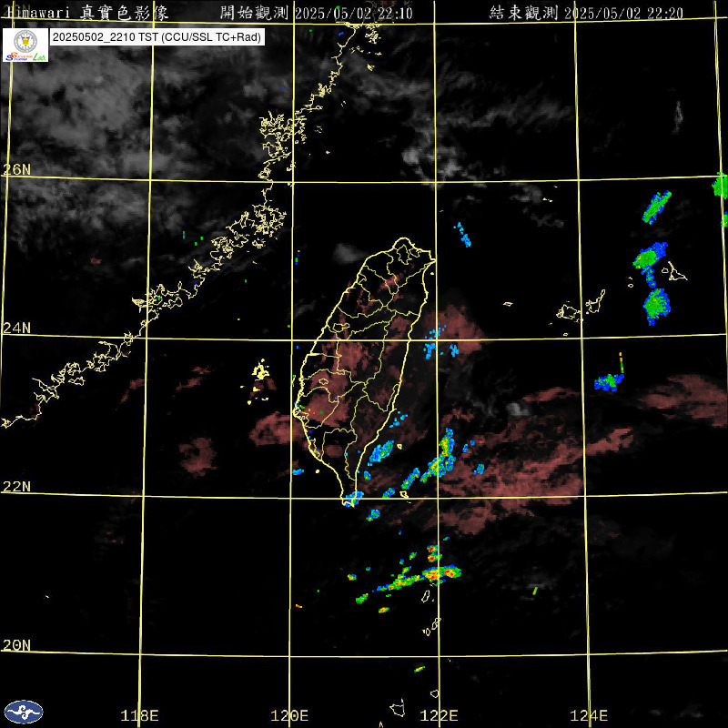728x728 pixels.
Task: Click the 120E longitude label
Action: [289, 715]
